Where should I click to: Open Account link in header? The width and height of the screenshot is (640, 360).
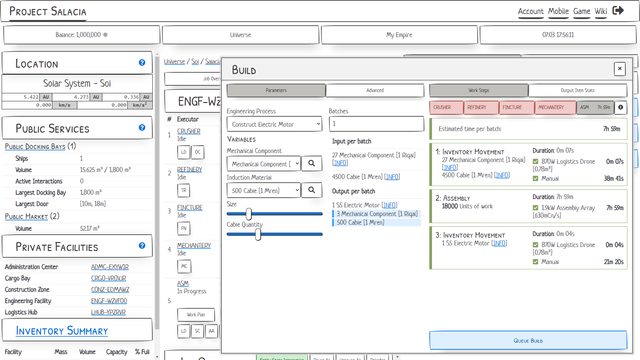tap(531, 11)
